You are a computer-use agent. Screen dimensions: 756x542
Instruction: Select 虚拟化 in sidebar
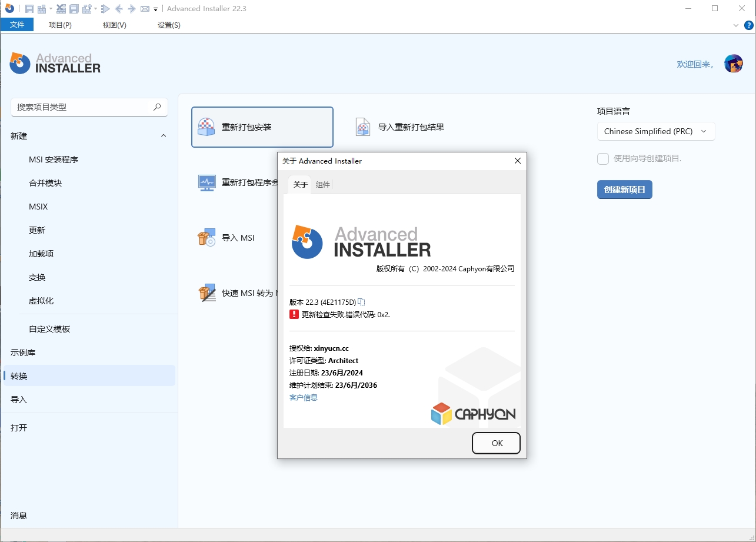pyautogui.click(x=41, y=301)
